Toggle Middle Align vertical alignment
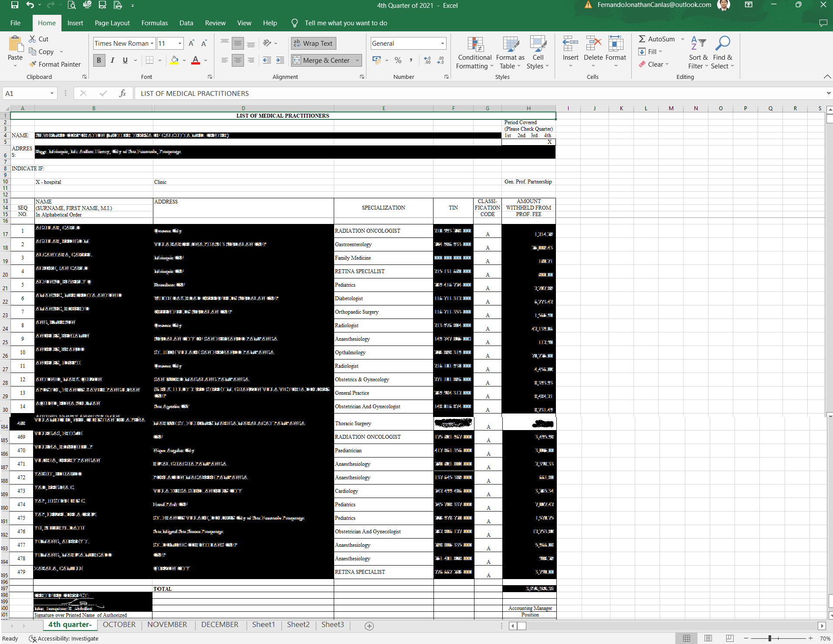Image resolution: width=833 pixels, height=644 pixels. 238,43
